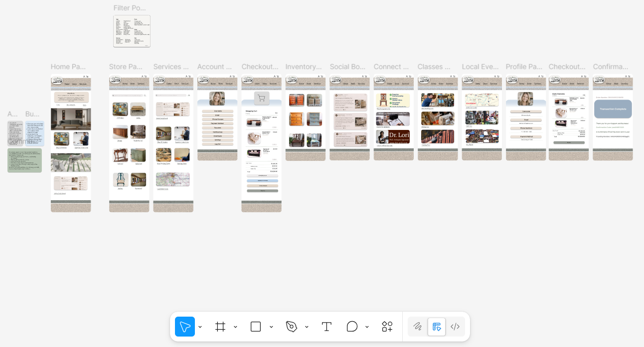The height and width of the screenshot is (347, 644).
Task: Select the Text tool
Action: (x=326, y=327)
